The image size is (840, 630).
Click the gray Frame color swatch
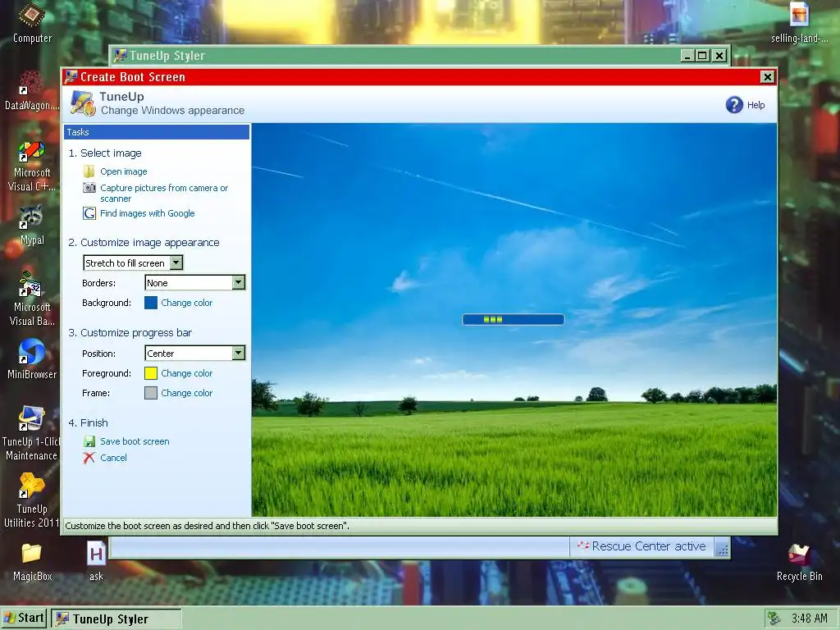pyautogui.click(x=151, y=393)
